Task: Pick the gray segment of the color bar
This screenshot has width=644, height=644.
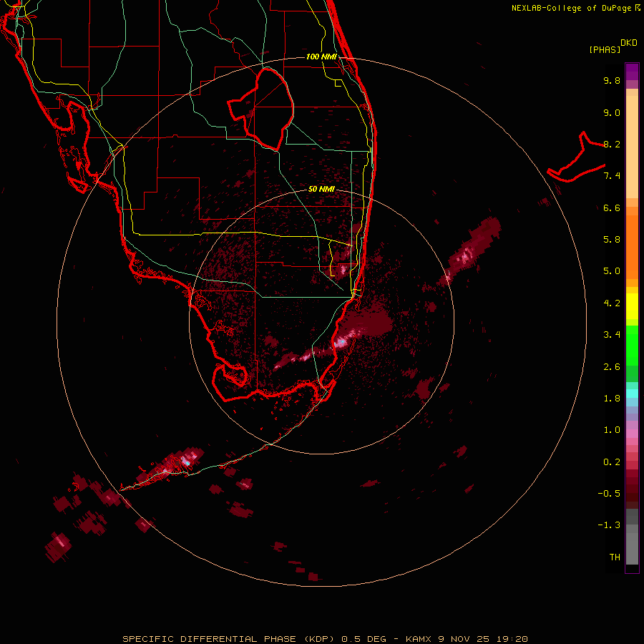Action: pos(632,537)
